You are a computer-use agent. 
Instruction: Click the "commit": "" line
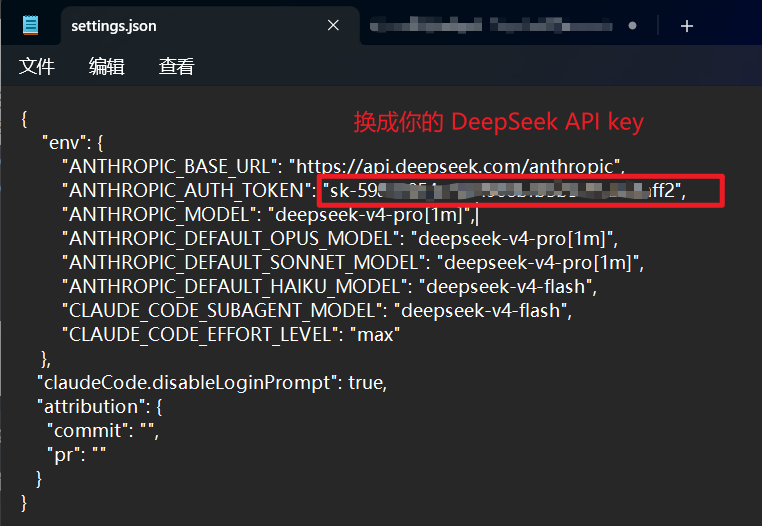point(103,431)
